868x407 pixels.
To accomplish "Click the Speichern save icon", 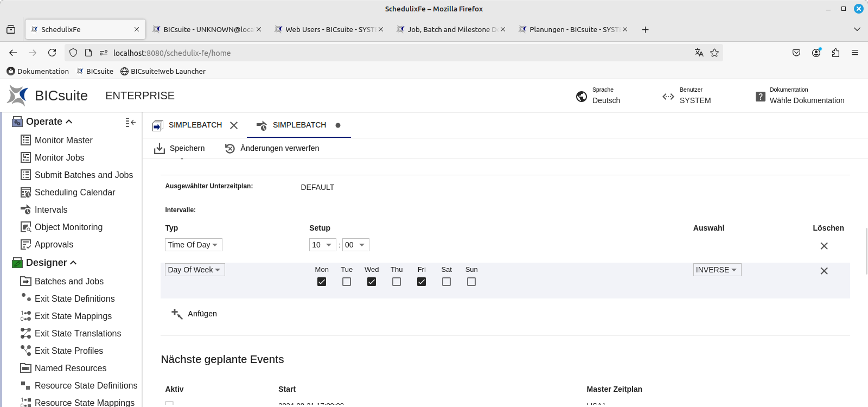I will coord(159,149).
